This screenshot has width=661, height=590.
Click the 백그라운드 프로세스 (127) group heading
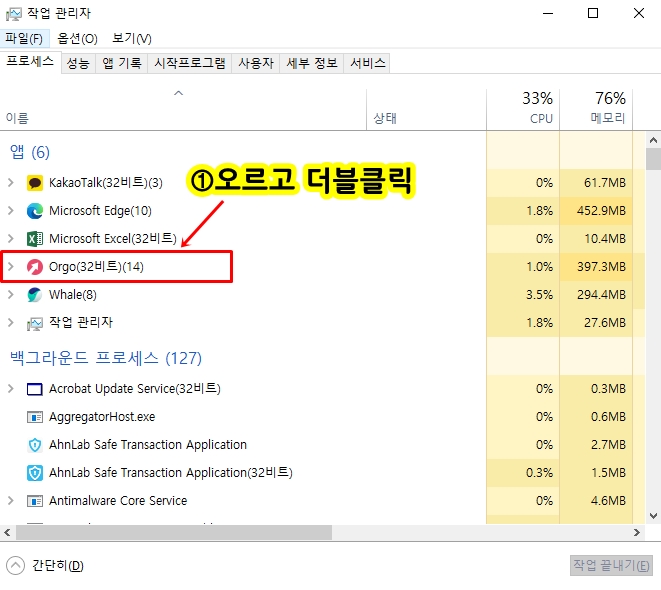106,359
